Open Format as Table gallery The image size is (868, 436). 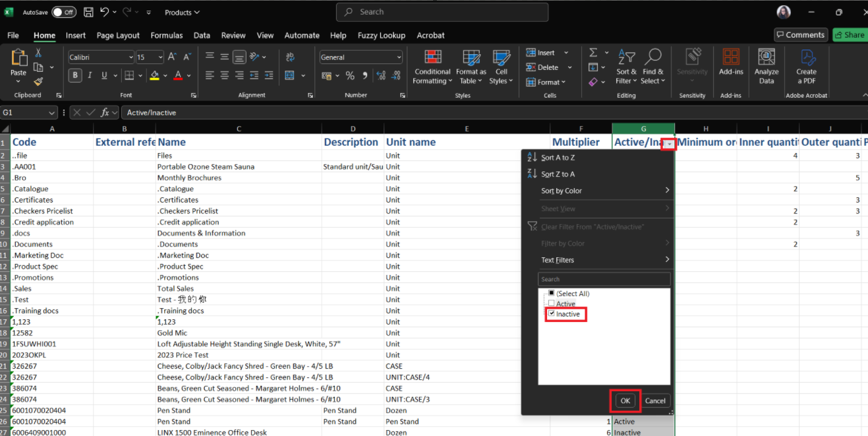(x=471, y=58)
